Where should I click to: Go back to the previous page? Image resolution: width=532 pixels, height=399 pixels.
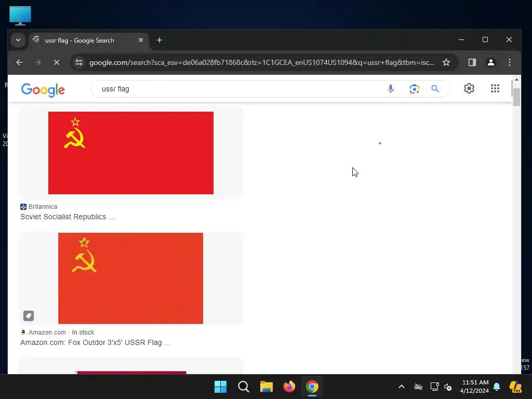(x=19, y=62)
